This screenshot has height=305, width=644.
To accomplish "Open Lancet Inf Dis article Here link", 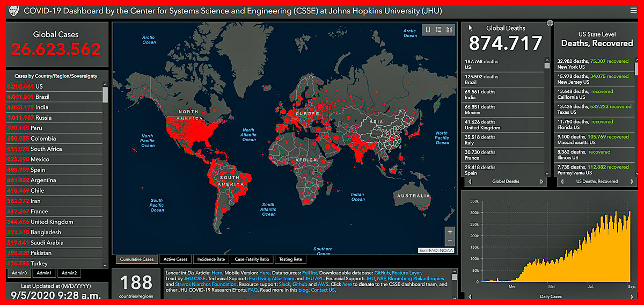I will click(217, 273).
